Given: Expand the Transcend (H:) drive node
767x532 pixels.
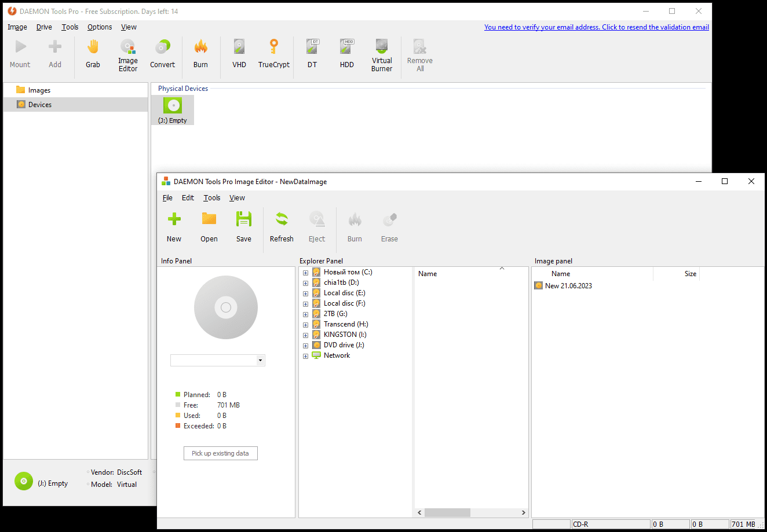Looking at the screenshot, I should [x=305, y=325].
